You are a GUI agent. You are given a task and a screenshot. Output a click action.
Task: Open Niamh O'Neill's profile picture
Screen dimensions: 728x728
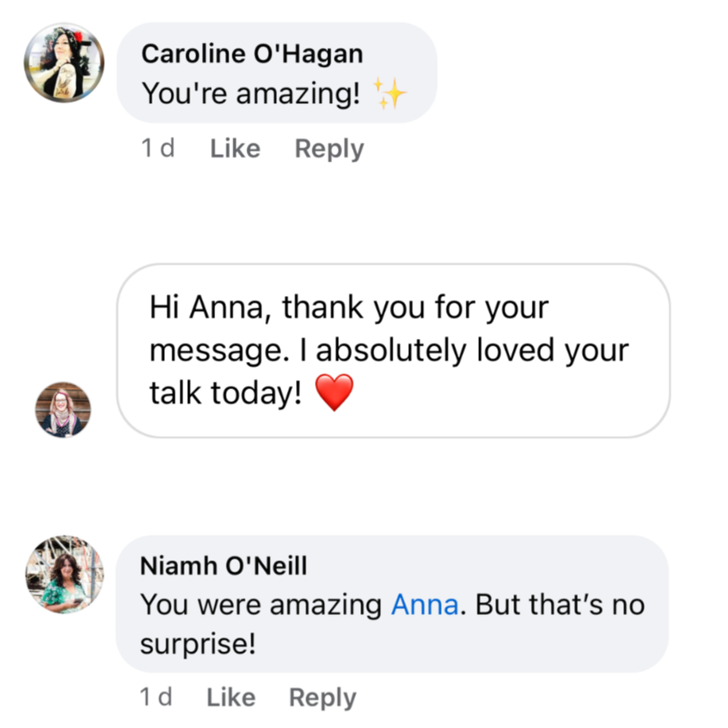pyautogui.click(x=64, y=575)
